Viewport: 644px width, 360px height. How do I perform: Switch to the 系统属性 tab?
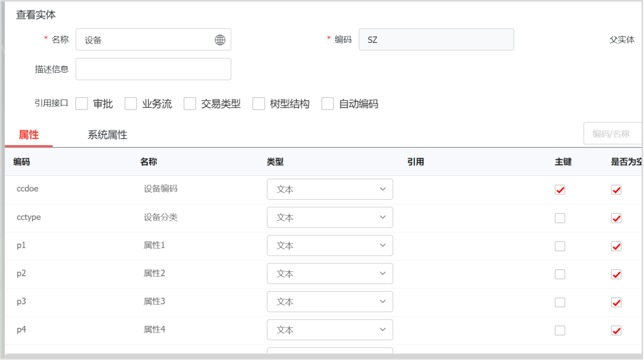tap(107, 135)
